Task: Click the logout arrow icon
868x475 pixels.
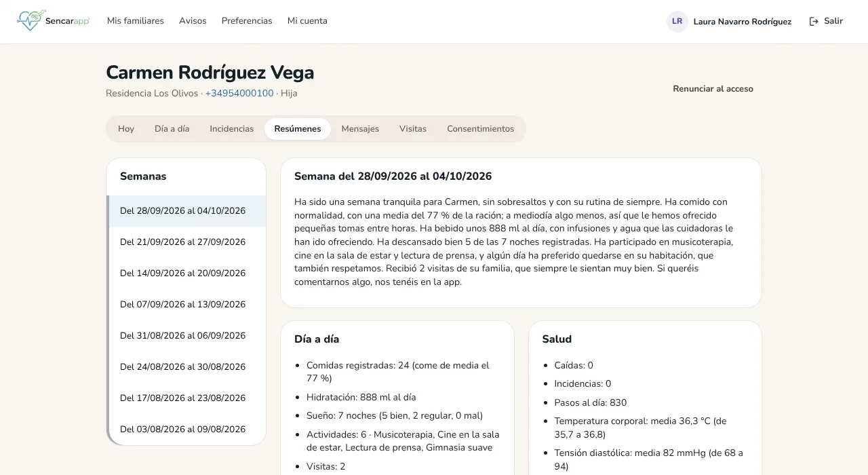Action: 814,21
